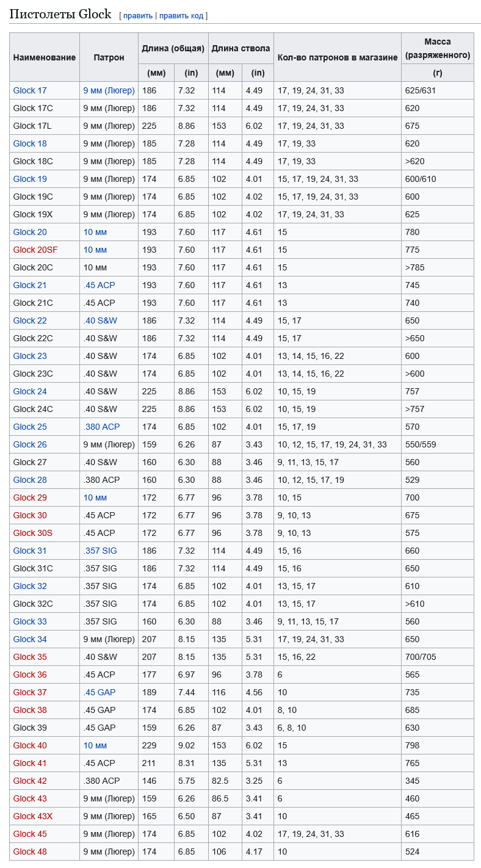Select magazine list '10, 12, 15, 17, 19, 24, 31, 33'

point(332,444)
